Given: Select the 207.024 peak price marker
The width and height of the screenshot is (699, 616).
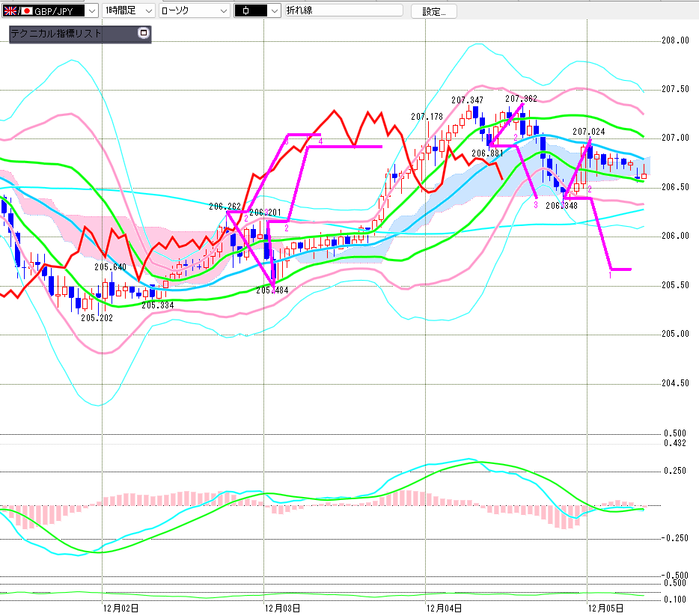Looking at the screenshot, I should click(588, 131).
